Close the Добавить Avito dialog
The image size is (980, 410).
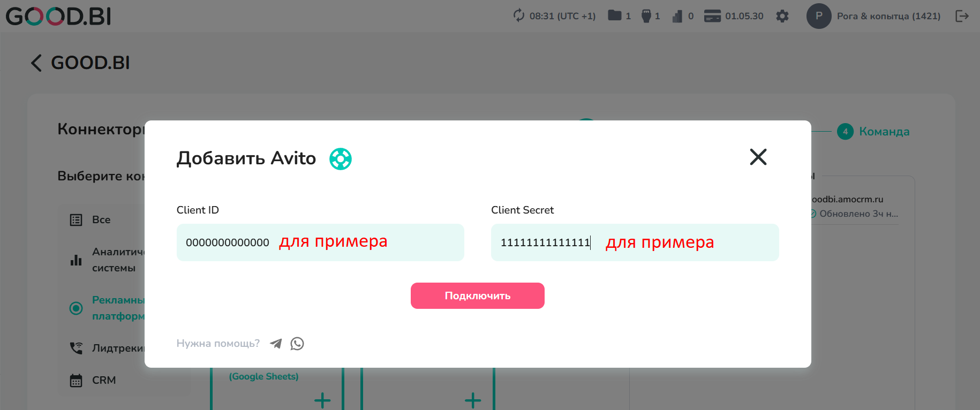(x=758, y=157)
